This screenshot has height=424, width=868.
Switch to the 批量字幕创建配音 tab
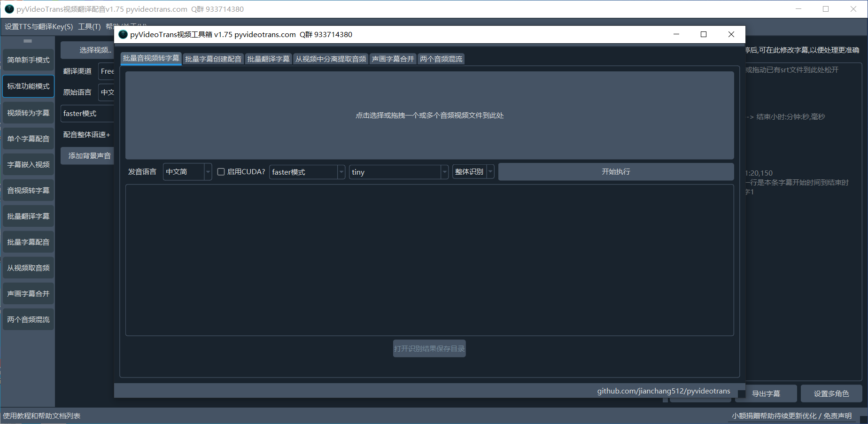point(213,59)
